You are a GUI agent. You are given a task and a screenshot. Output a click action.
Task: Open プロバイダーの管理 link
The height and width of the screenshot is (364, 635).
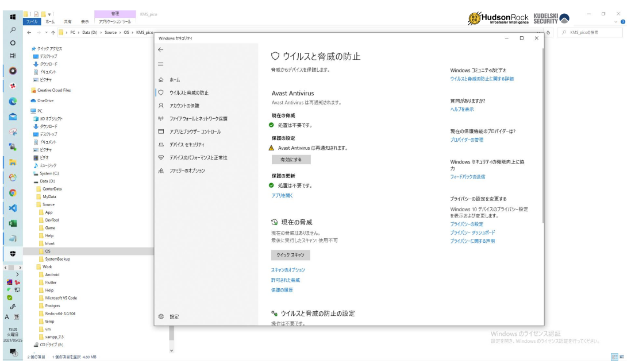click(x=467, y=140)
